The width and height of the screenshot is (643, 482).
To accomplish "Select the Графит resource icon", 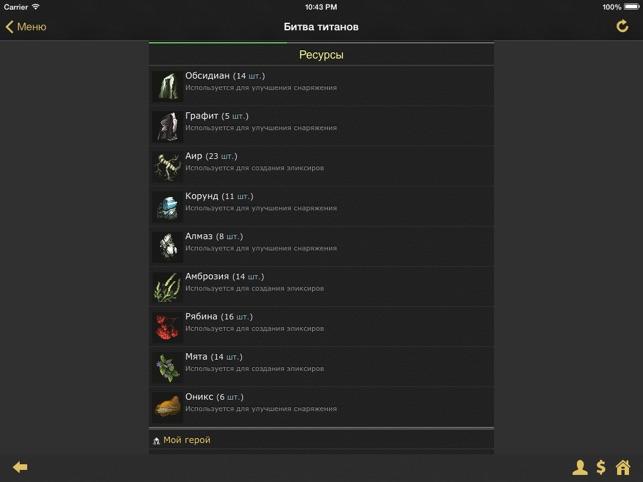I will pos(167,126).
